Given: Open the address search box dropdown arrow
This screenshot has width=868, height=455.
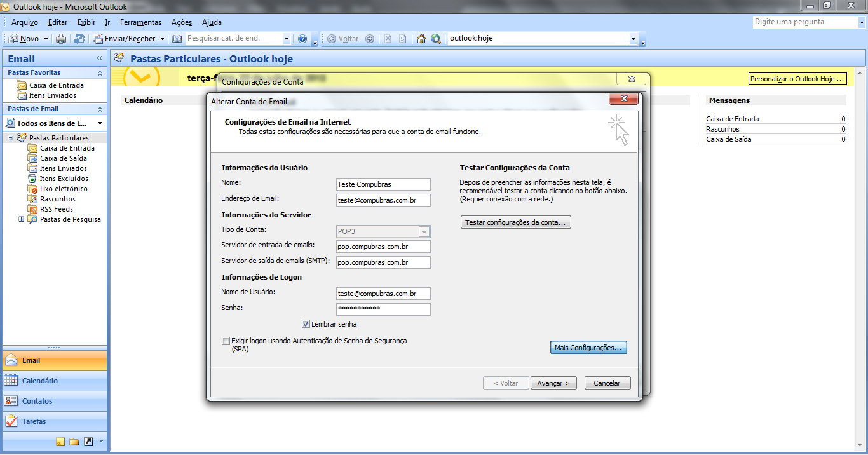Looking at the screenshot, I should pos(287,39).
